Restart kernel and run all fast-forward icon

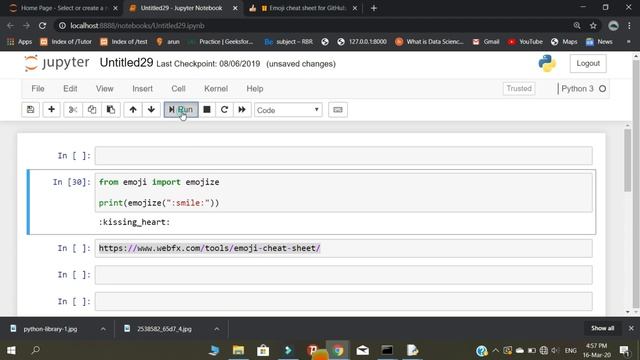pos(242,109)
